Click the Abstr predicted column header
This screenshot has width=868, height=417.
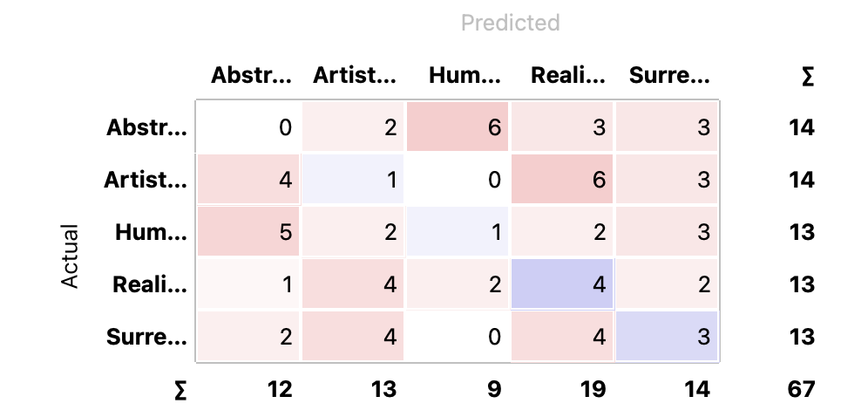[251, 75]
